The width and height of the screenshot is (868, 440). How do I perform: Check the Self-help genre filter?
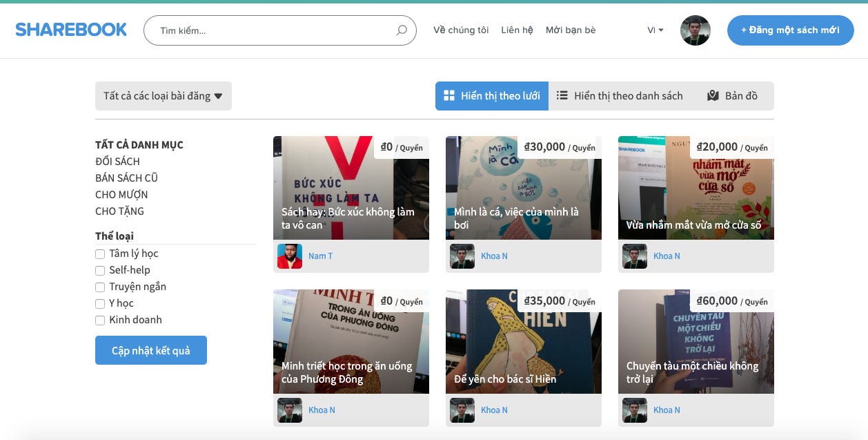[x=100, y=270]
